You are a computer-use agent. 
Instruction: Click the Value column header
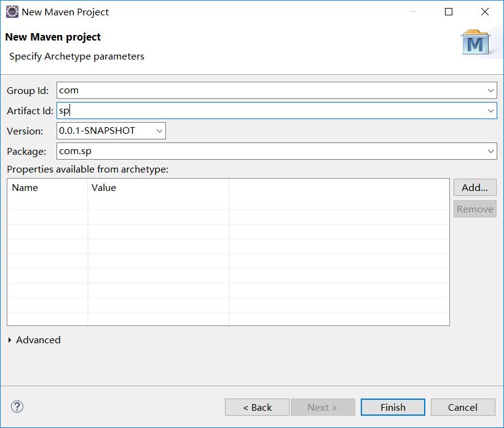click(159, 188)
